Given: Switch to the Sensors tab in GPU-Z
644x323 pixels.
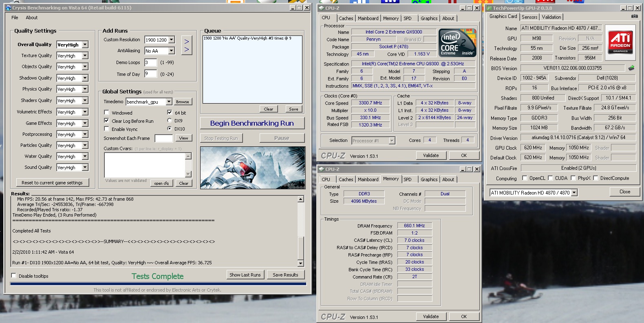Looking at the screenshot, I should (529, 17).
